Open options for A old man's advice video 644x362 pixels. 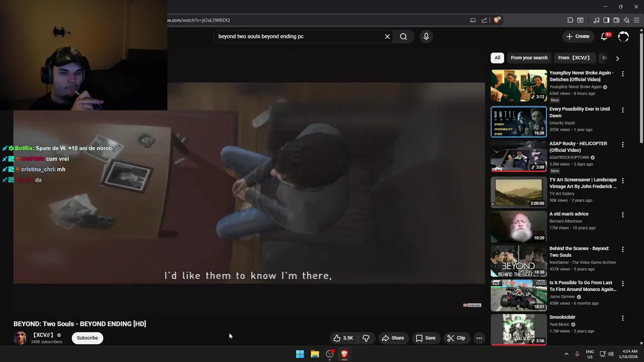(623, 215)
